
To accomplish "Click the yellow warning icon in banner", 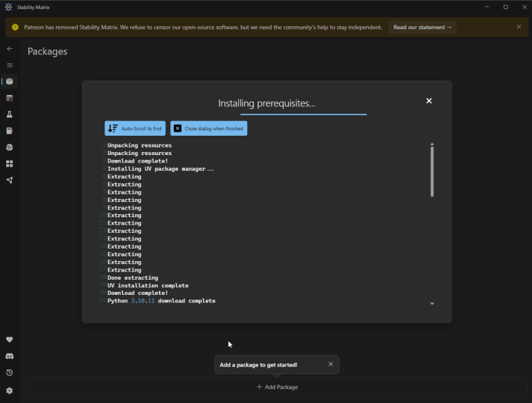I will (15, 27).
